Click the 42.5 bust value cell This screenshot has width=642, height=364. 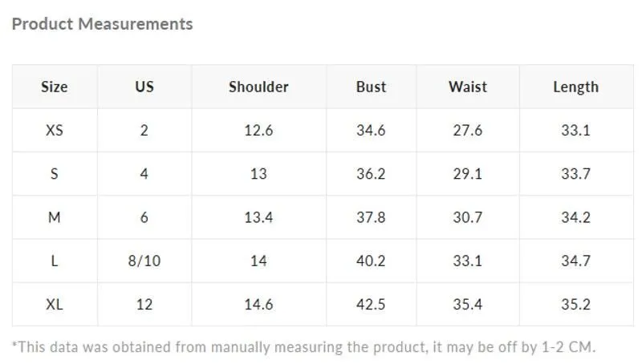tap(371, 305)
